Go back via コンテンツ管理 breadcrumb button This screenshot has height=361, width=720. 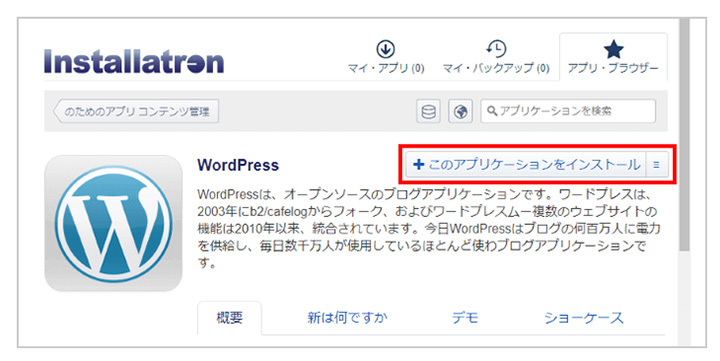pos(136,111)
